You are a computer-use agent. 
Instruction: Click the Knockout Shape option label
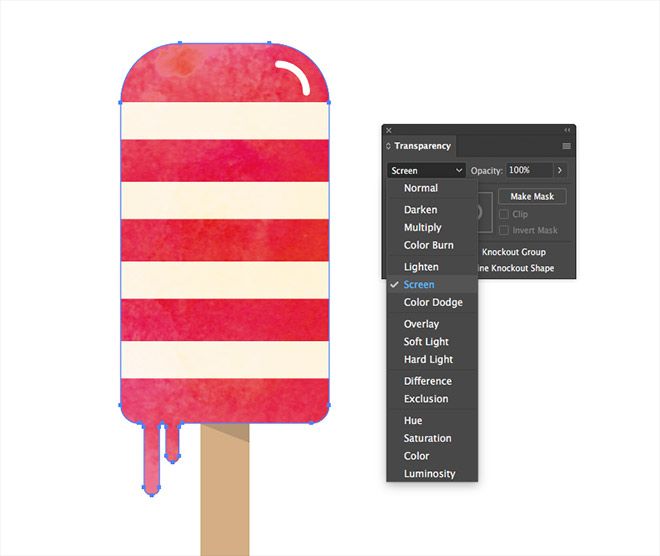(516, 268)
